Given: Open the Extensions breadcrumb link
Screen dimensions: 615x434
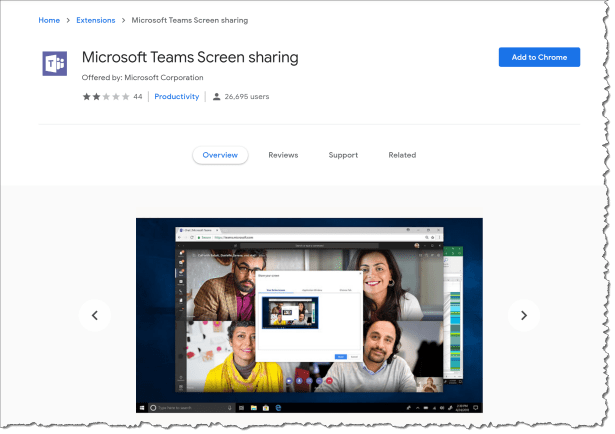Looking at the screenshot, I should click(x=96, y=20).
